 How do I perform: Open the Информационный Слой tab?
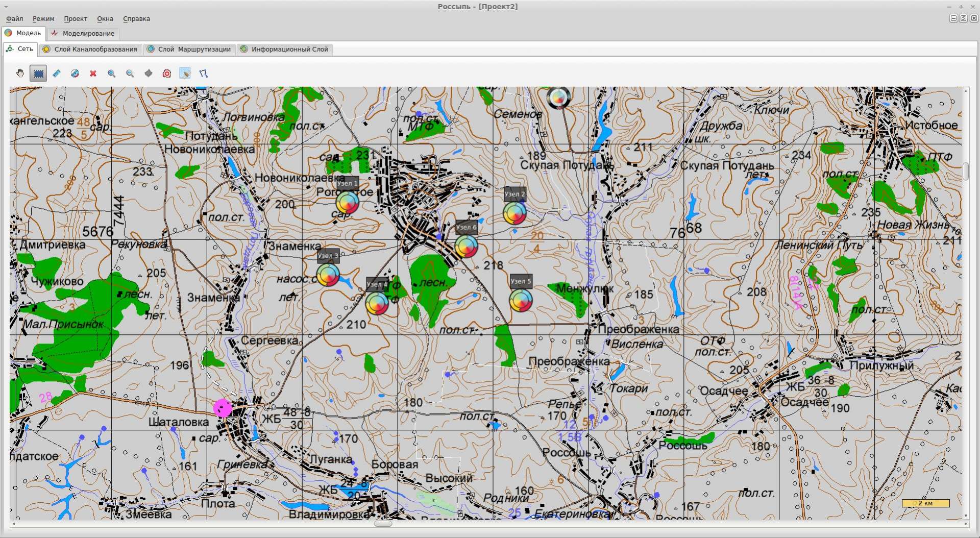coord(285,50)
